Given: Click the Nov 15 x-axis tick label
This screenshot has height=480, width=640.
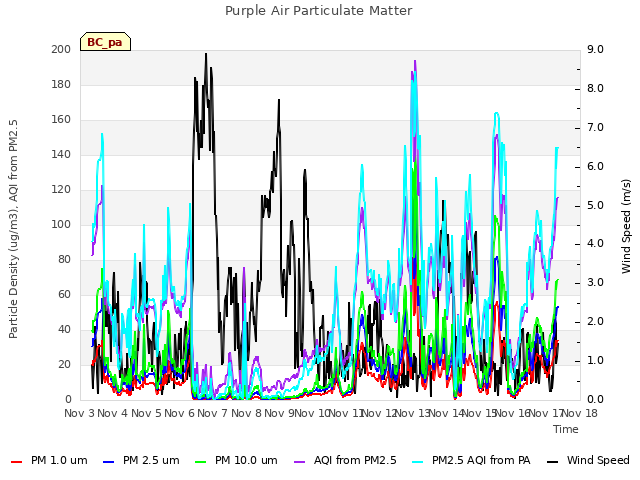Looking at the screenshot, I should tap(479, 413).
